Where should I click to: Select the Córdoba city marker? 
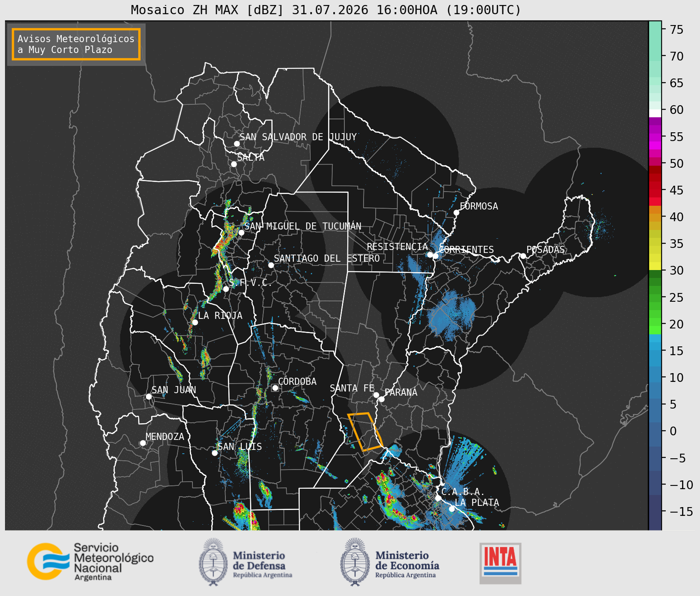(x=275, y=388)
